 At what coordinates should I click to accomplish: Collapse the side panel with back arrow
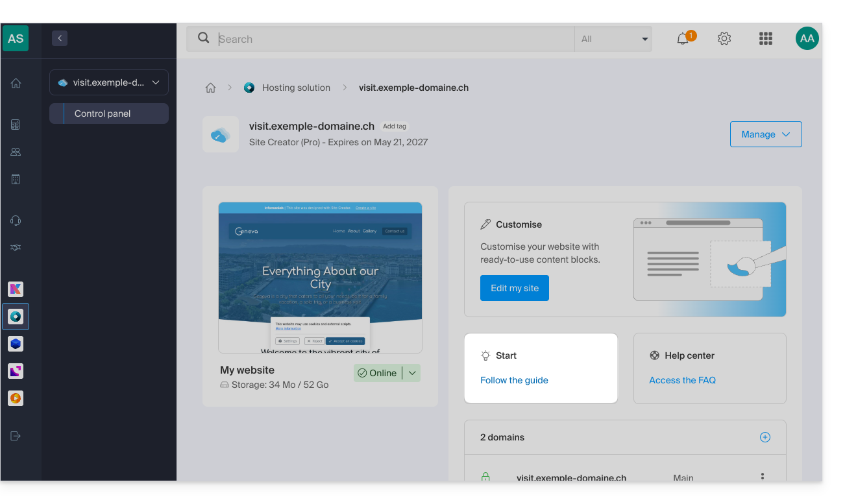(60, 38)
